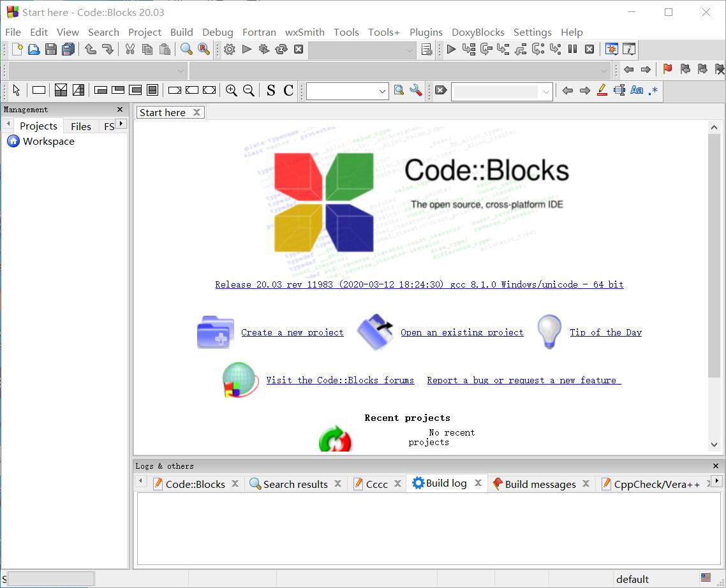Switch to the Build messages tab
Image resolution: width=726 pixels, height=588 pixels.
click(x=540, y=484)
